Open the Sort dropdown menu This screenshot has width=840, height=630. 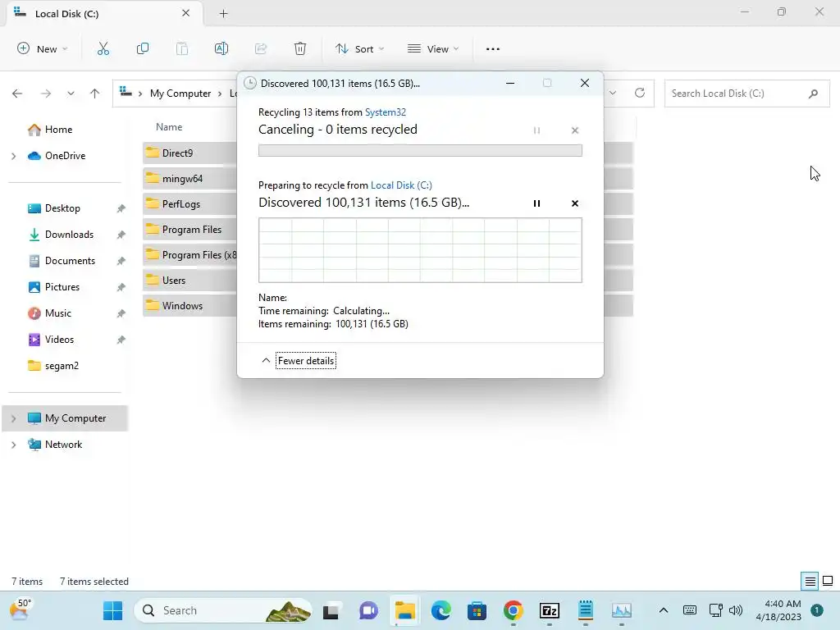359,48
